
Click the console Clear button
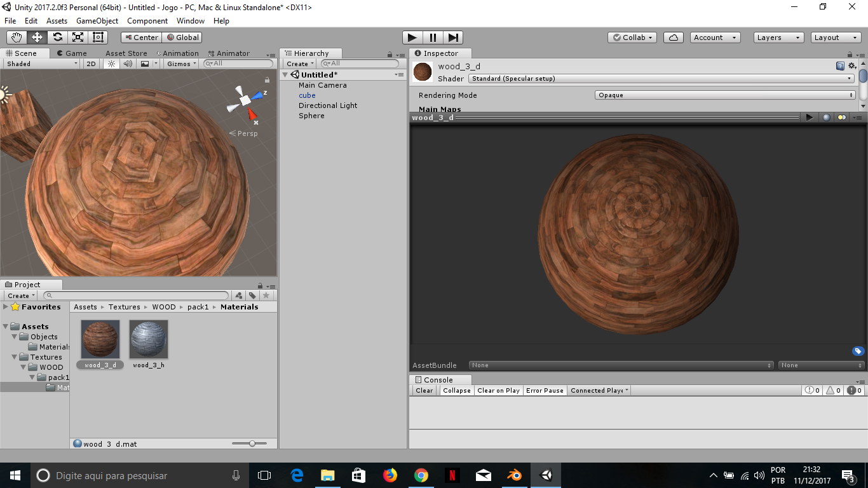coord(424,390)
